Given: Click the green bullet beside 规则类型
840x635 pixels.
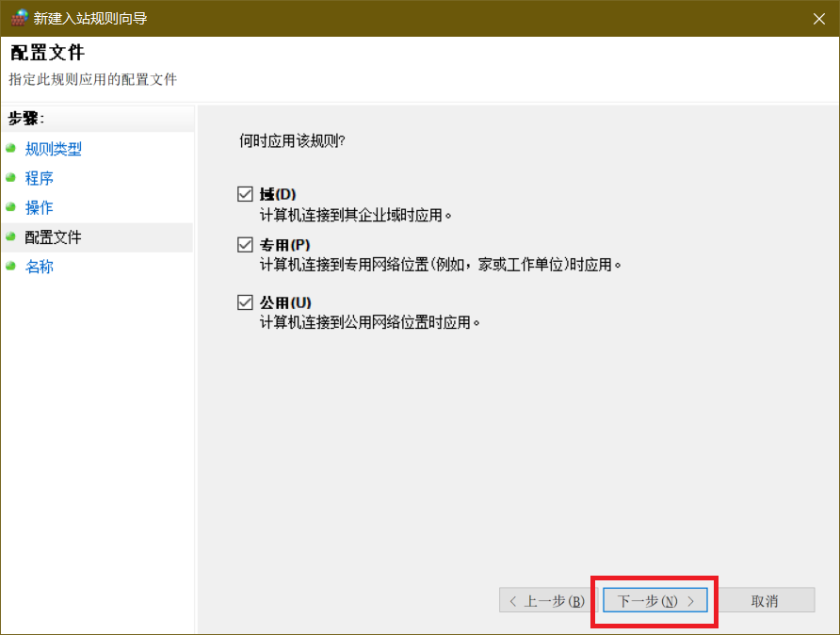Looking at the screenshot, I should tap(10, 149).
